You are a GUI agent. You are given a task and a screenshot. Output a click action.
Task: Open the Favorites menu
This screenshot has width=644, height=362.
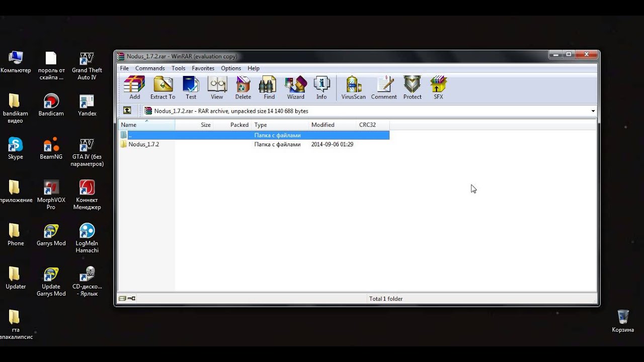coord(203,68)
